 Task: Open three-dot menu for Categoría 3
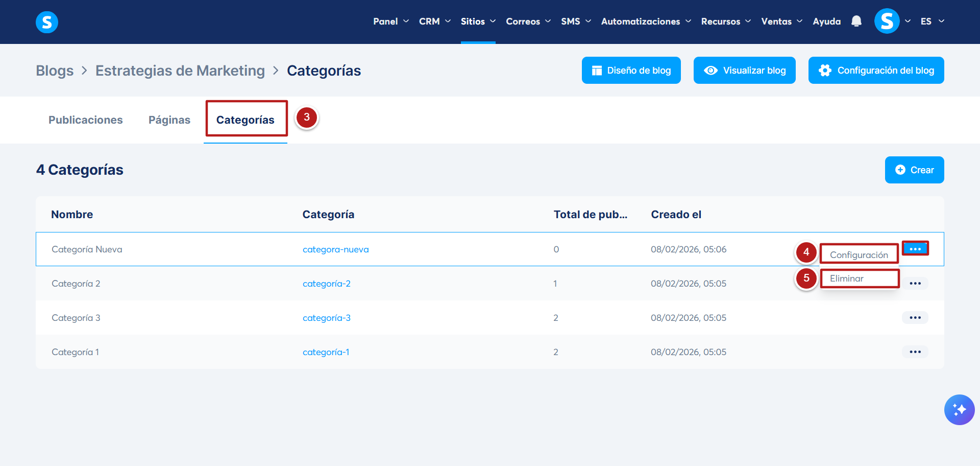click(915, 318)
